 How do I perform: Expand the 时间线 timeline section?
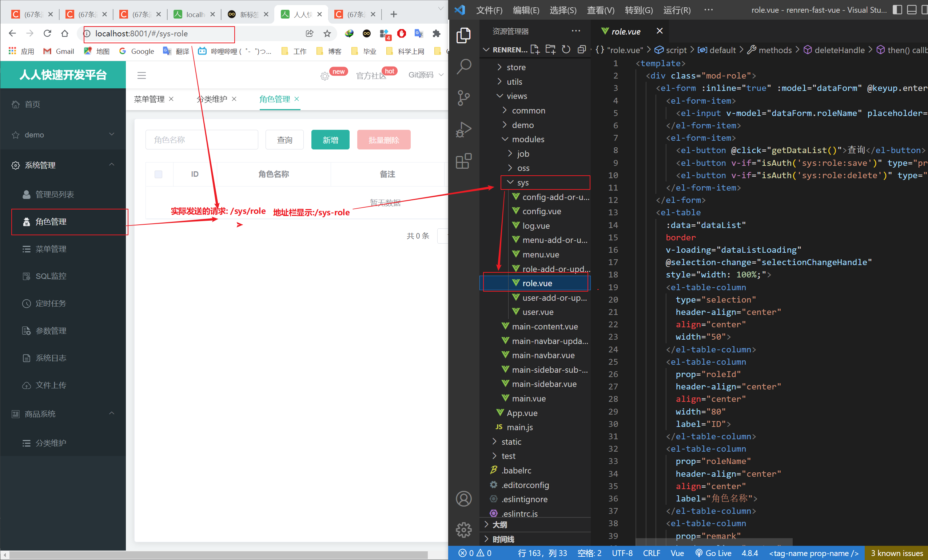[535, 539]
